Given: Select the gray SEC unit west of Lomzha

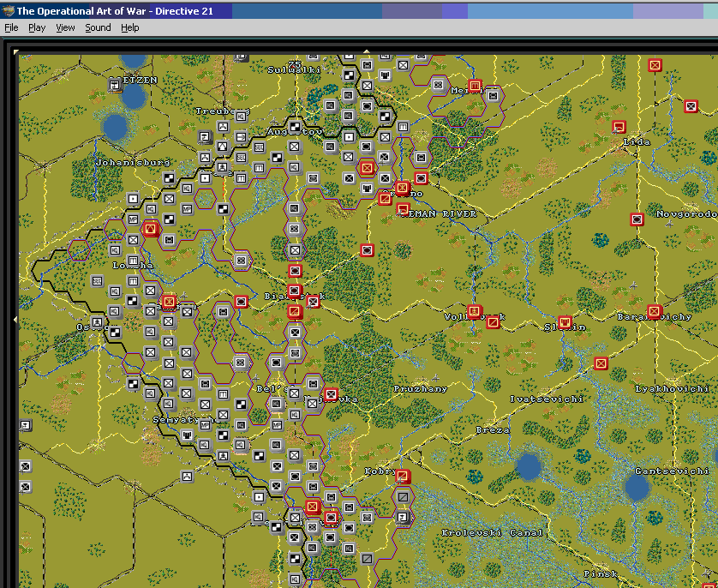Looking at the screenshot, I should 97,281.
